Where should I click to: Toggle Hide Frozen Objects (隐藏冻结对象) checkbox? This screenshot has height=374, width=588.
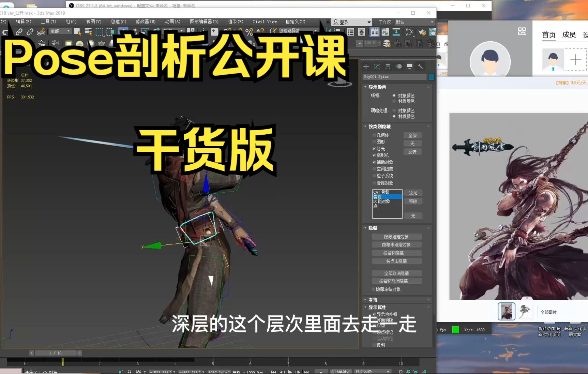[x=373, y=289]
